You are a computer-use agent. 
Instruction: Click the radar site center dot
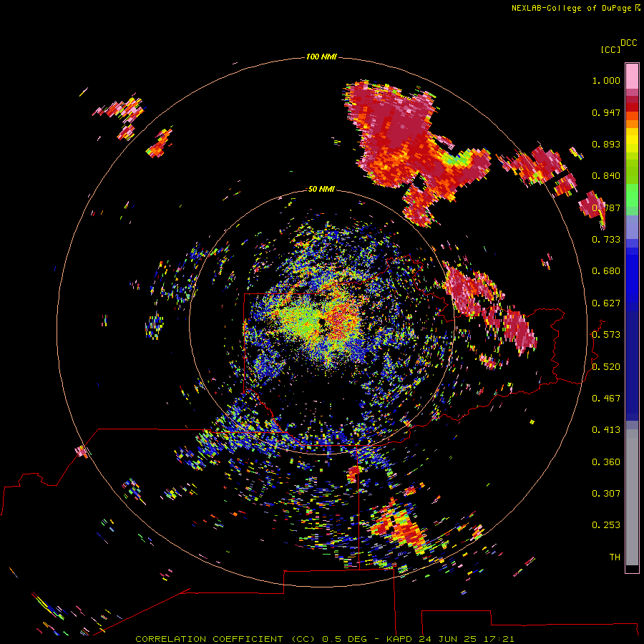[x=322, y=321]
